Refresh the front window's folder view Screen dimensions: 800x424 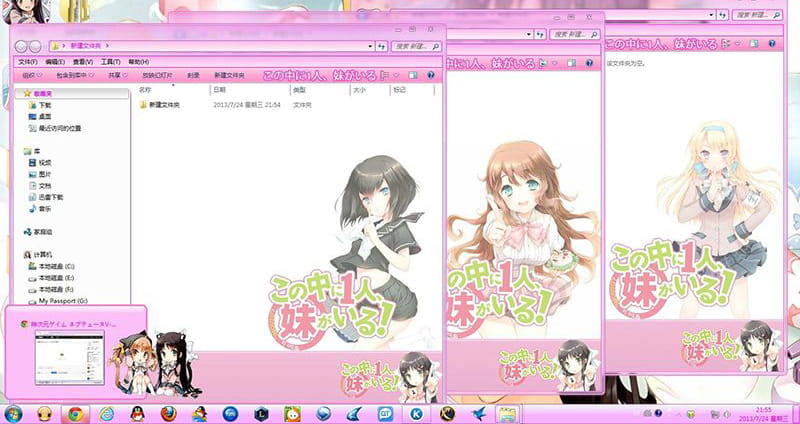381,46
